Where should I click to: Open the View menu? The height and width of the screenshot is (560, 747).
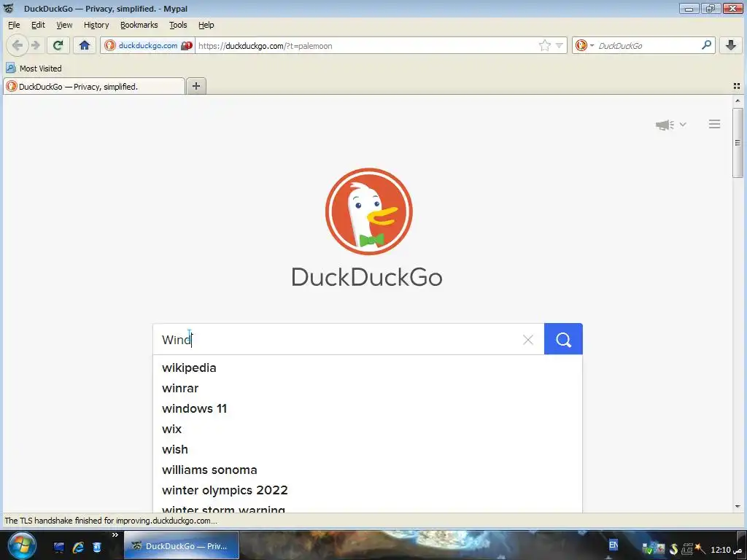[x=64, y=25]
